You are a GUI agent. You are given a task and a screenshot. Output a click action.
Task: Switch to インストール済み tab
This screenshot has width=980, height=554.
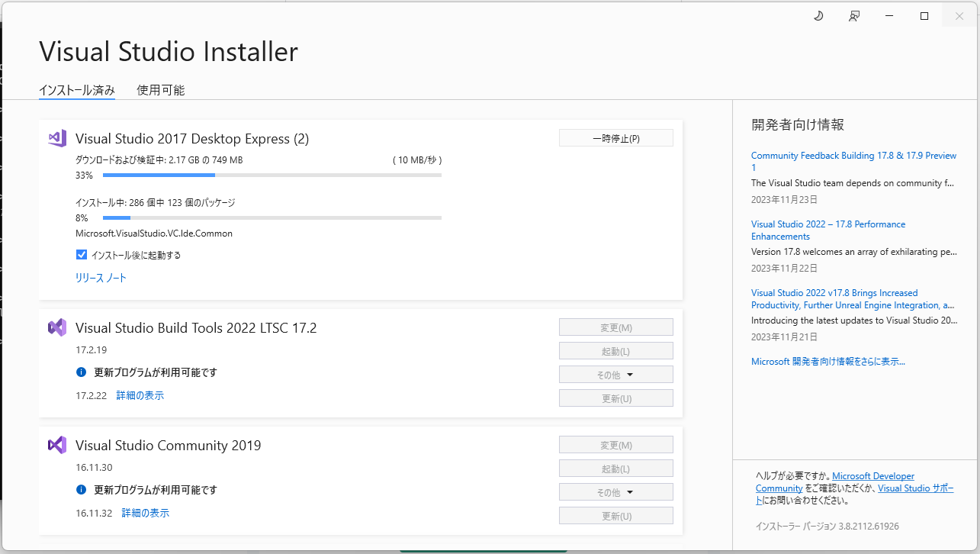click(x=77, y=90)
